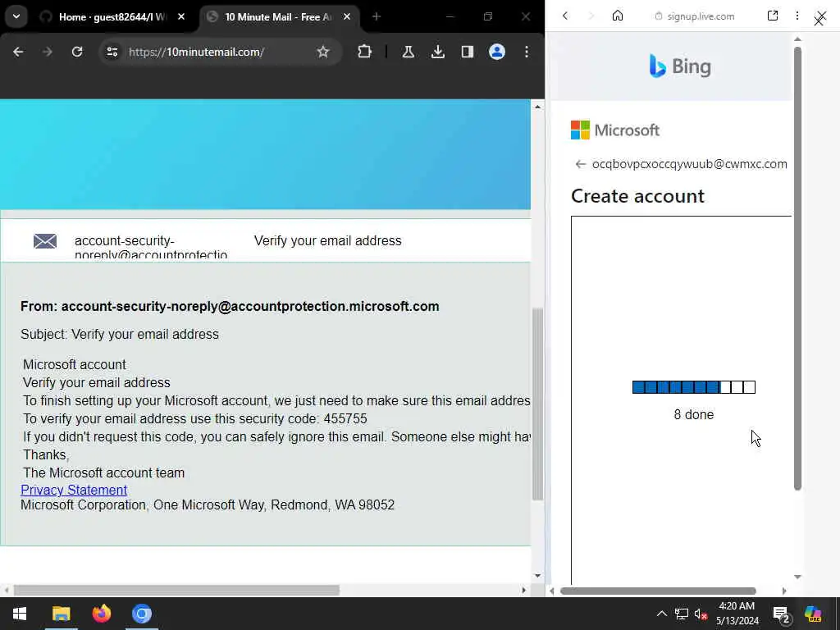Click the mail page horizontal scrollbar thumb
The height and width of the screenshot is (630, 840).
pyautogui.click(x=177, y=591)
